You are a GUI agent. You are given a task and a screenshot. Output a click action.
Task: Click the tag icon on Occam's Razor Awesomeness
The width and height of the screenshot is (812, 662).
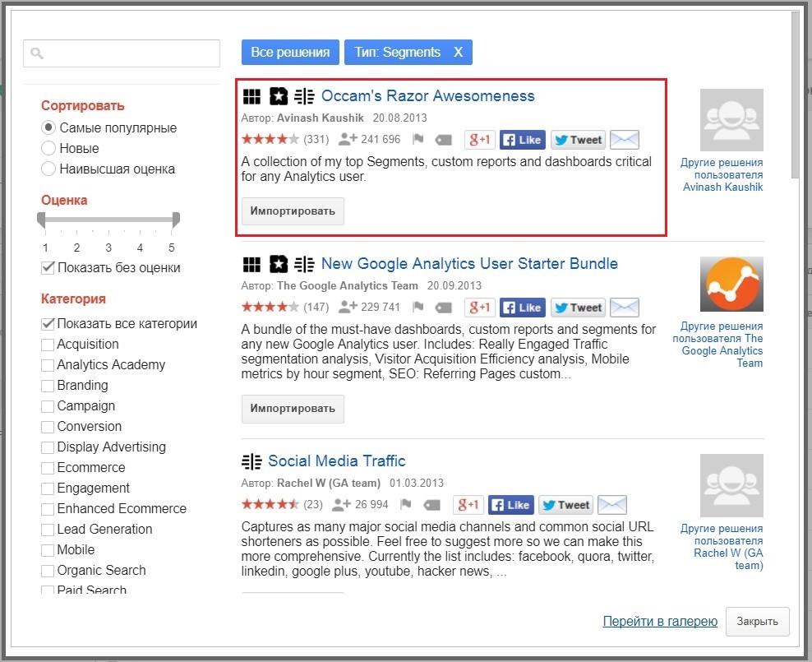pyautogui.click(x=443, y=140)
